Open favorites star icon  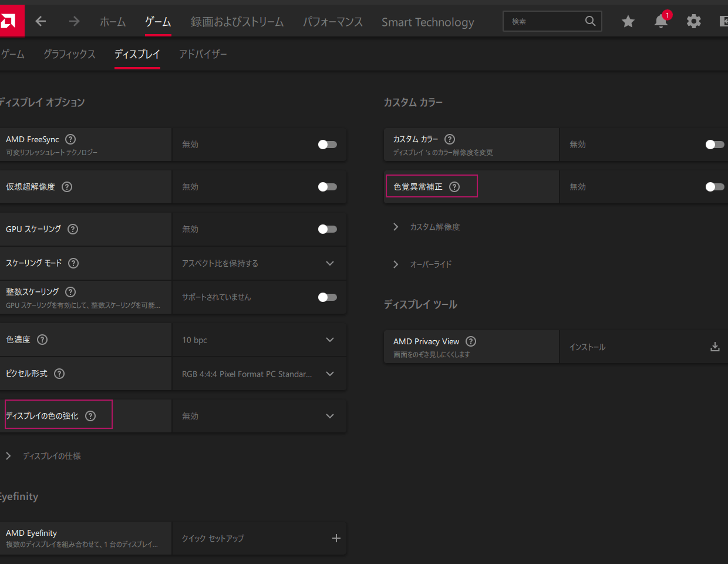tap(628, 22)
